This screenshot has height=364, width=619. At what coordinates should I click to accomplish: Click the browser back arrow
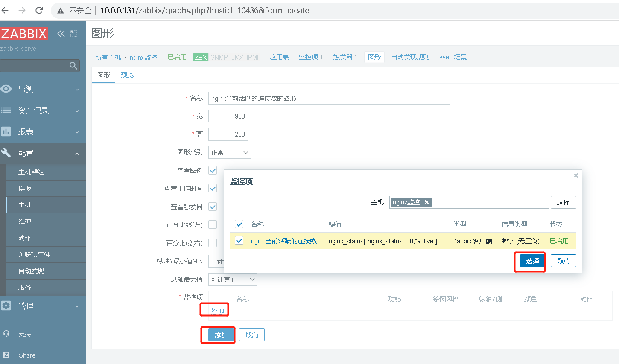point(6,10)
